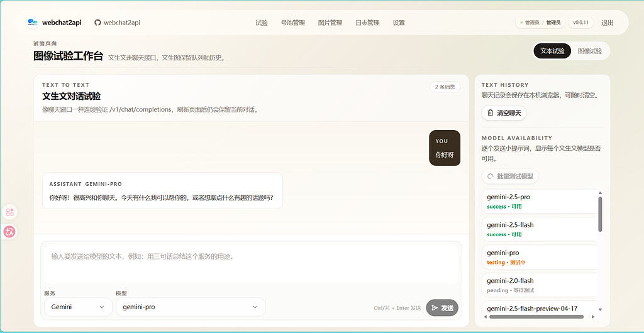This screenshot has height=333, width=644.
Task: Click model list horizontal scrollbar
Action: [536, 317]
